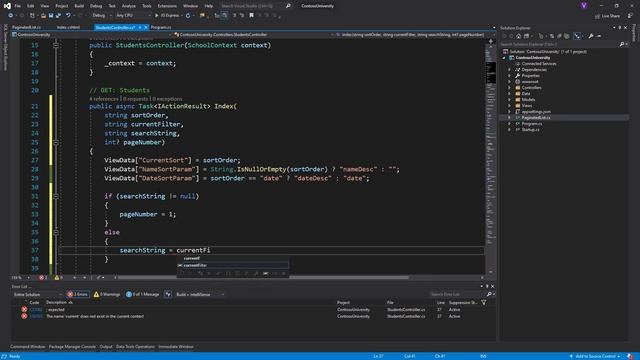This screenshot has height=360, width=640.
Task: Click Solution Explorer Collapse All icon
Action: [560, 36]
